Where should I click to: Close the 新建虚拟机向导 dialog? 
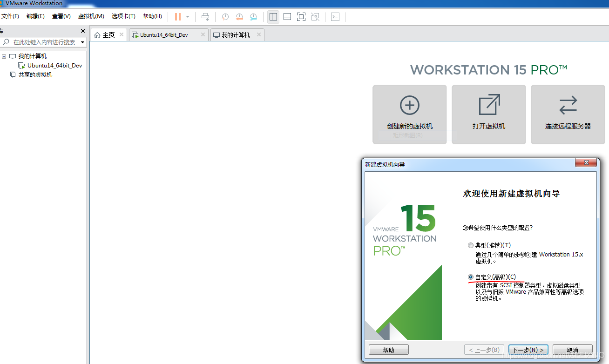coord(586,163)
